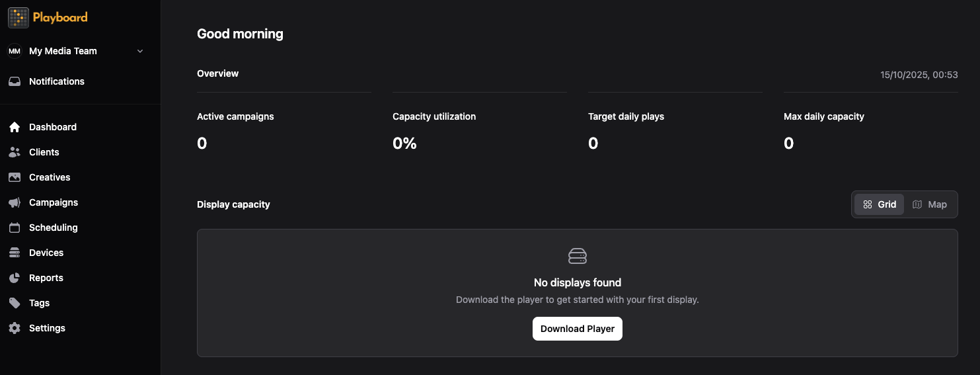Select the Dashboard home icon

tap(15, 127)
